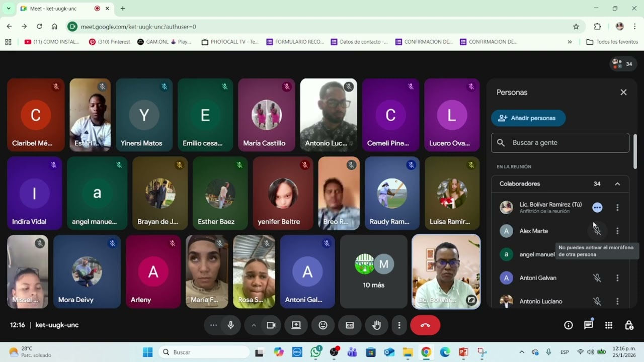The height and width of the screenshot is (362, 644).
Task: Open the (11) COMO INSTAL... bookmark
Action: 52,42
